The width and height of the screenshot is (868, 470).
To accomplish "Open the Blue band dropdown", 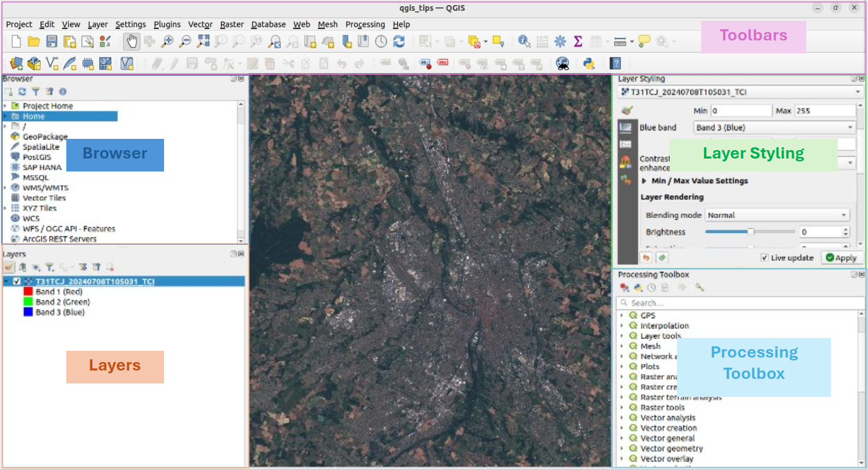I will [x=774, y=128].
